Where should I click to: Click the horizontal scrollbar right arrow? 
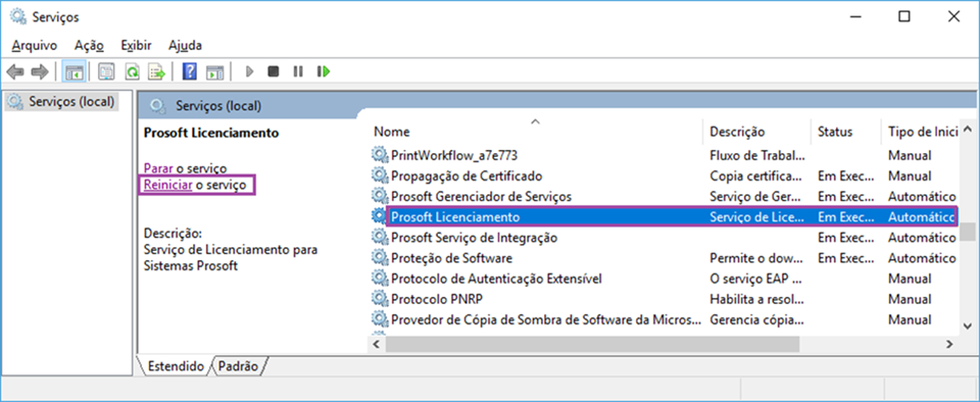point(950,344)
